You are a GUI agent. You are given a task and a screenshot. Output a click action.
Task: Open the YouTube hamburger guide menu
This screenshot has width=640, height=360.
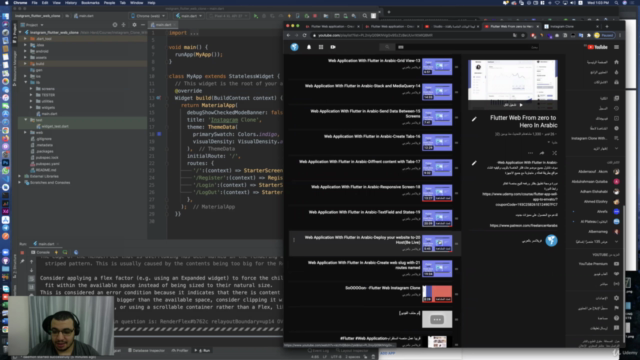616,47
